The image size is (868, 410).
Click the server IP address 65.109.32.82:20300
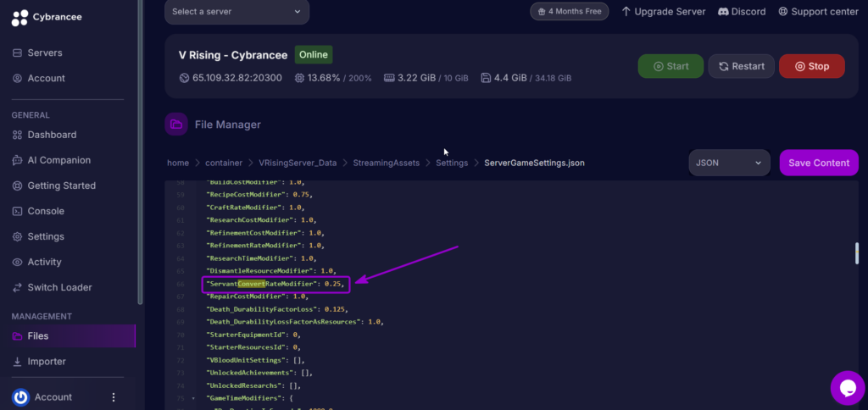point(231,78)
